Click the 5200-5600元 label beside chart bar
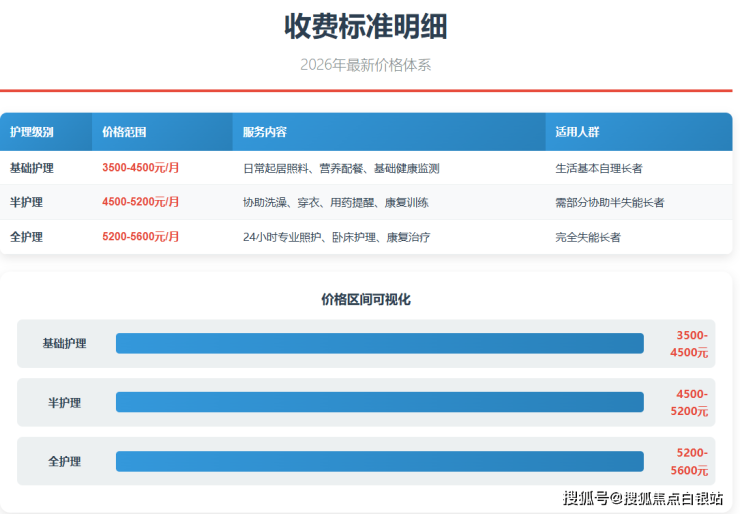The height and width of the screenshot is (514, 740). coord(691,461)
